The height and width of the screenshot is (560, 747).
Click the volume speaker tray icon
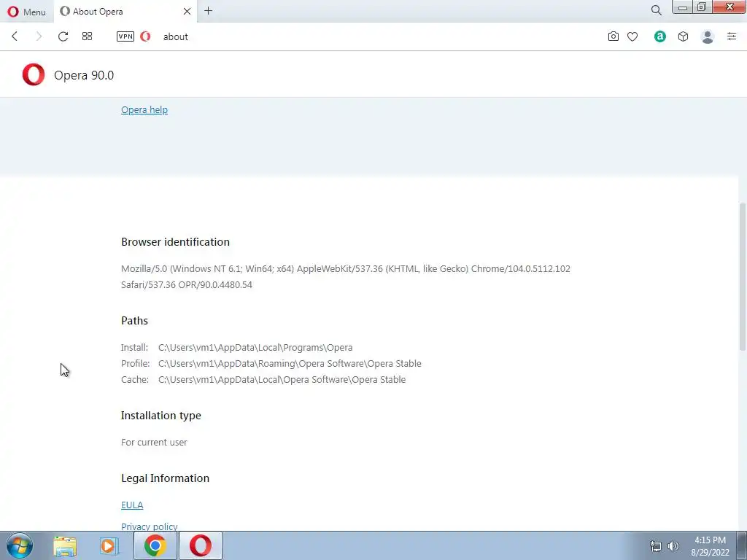click(x=673, y=546)
